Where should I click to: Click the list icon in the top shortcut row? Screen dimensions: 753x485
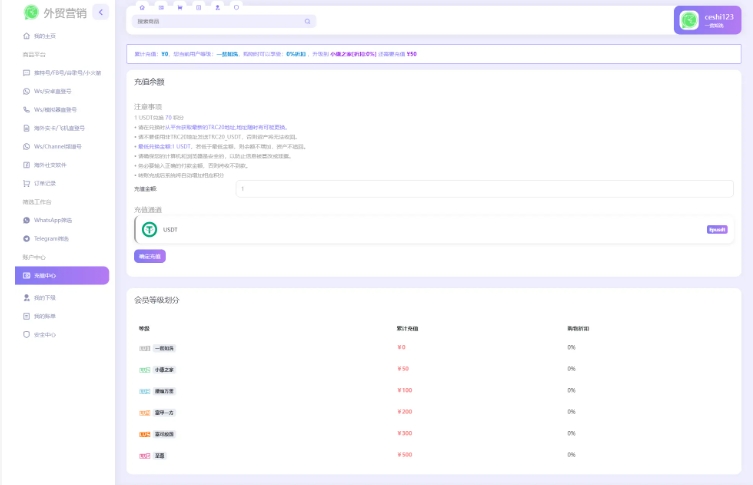click(x=161, y=7)
